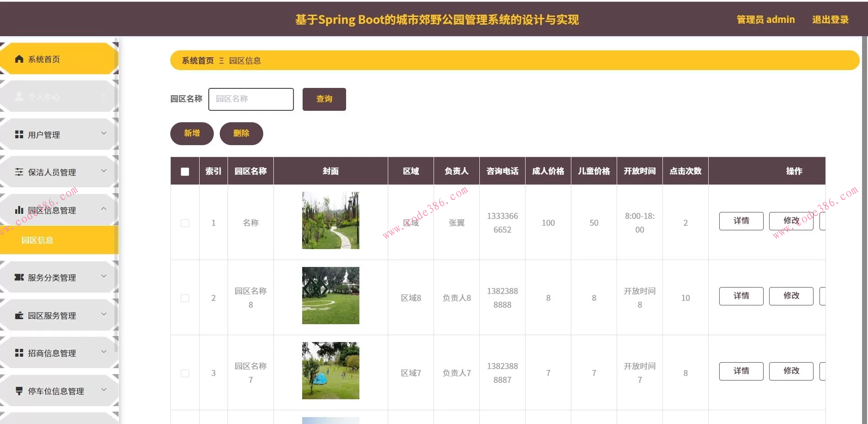
Task: Open 详情 for row index 1
Action: (741, 221)
